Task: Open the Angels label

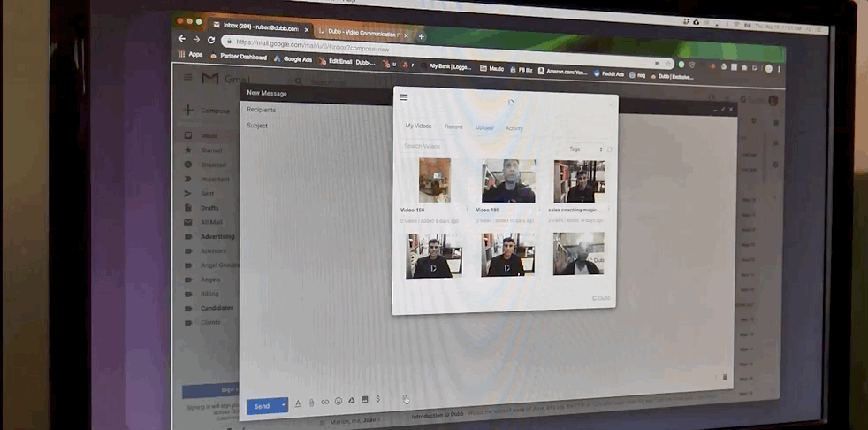Action: (209, 280)
